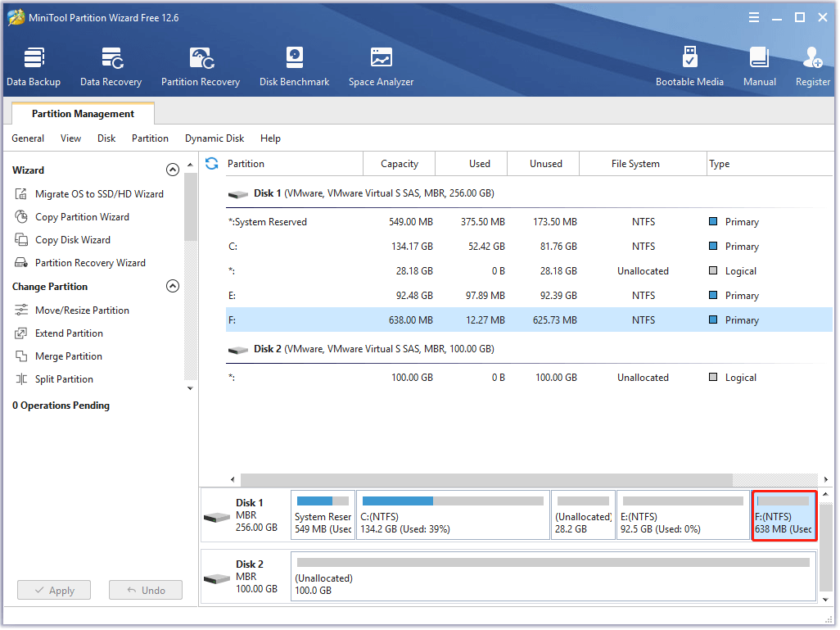Click the Apply button
Screen dimensions: 840x630
pos(53,590)
